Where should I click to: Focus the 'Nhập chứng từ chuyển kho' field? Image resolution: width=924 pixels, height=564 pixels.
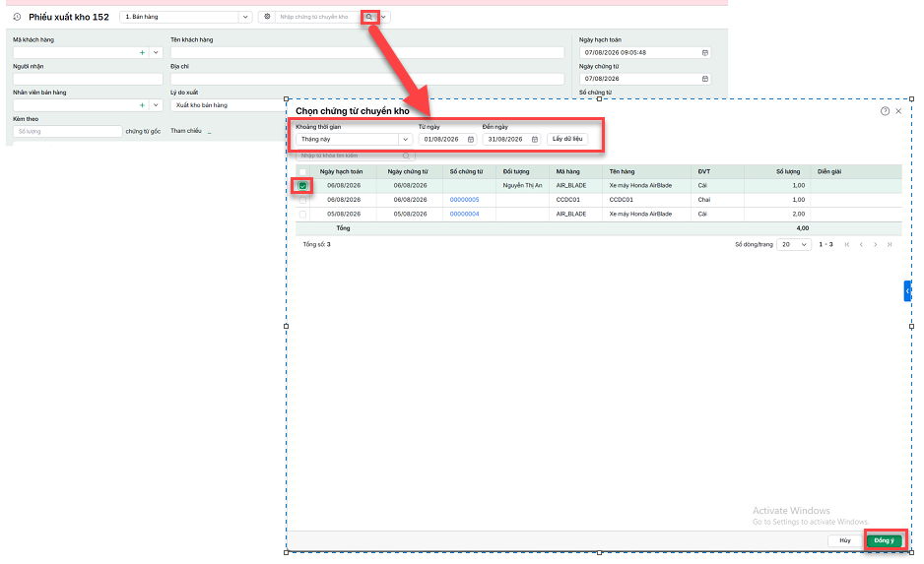[318, 17]
